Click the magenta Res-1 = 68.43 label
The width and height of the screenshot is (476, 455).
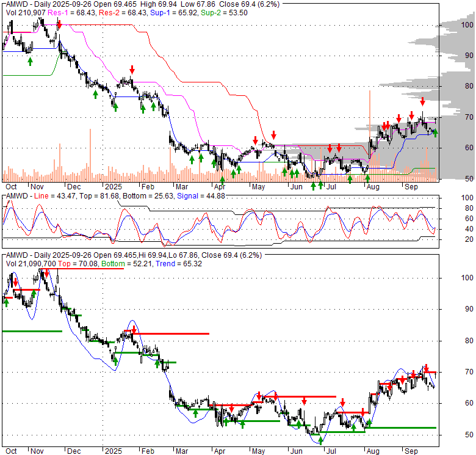pyautogui.click(x=72, y=13)
